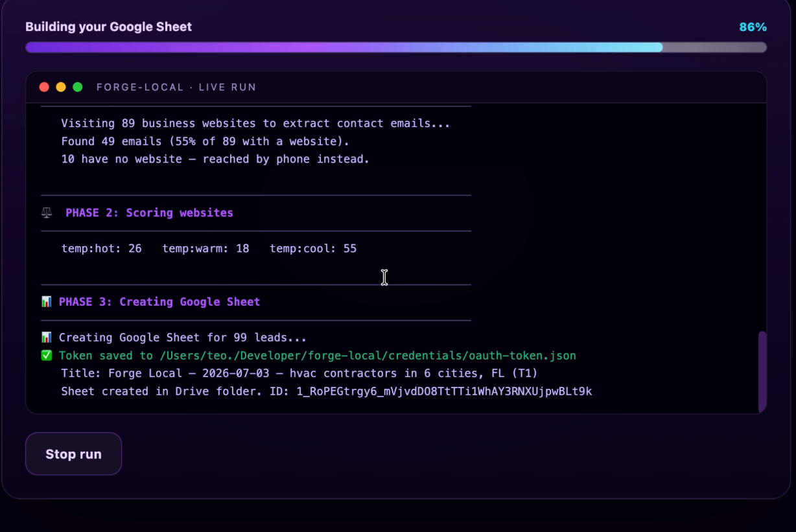Click the terminal vertical scrollbar thumb
Image resolution: width=796 pixels, height=532 pixels.
click(762, 371)
